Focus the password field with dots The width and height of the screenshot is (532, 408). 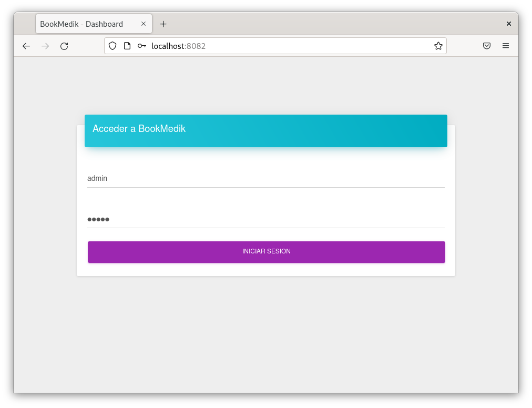(x=265, y=219)
